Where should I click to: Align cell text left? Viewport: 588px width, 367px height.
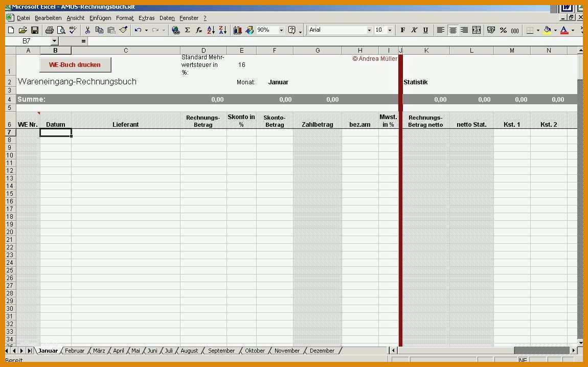point(441,30)
